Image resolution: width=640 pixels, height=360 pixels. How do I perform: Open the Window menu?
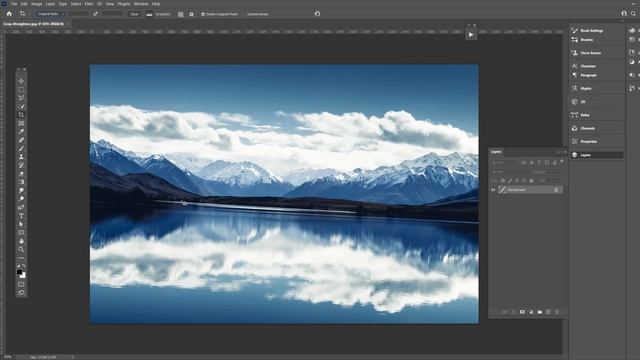[x=141, y=4]
